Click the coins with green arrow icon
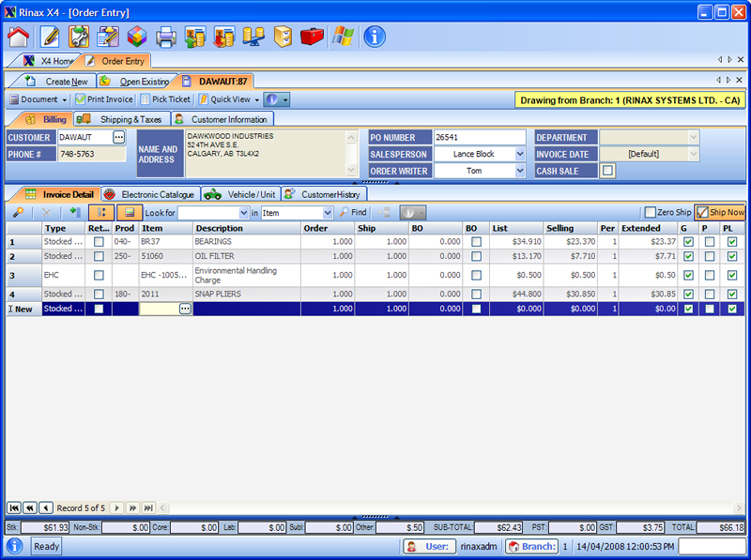The height and width of the screenshot is (560, 751). coord(195,37)
